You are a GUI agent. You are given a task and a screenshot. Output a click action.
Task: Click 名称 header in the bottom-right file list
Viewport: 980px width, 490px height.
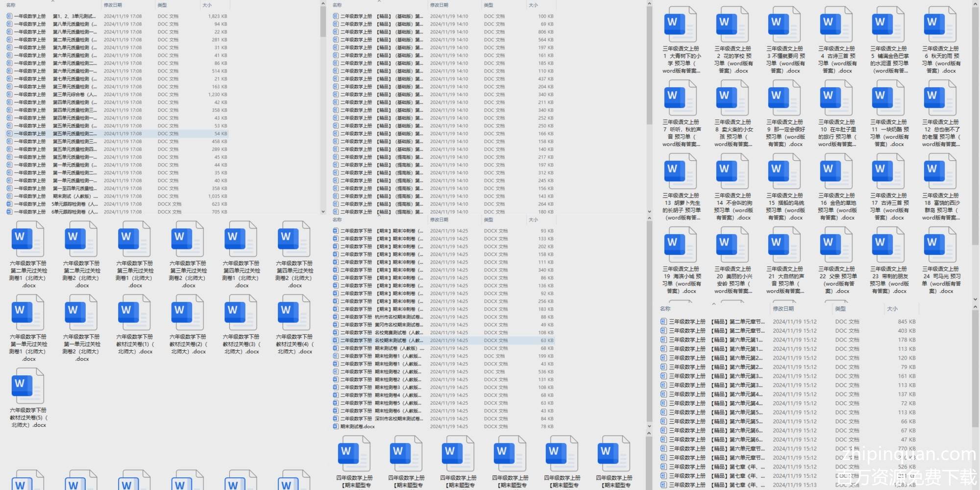click(665, 309)
